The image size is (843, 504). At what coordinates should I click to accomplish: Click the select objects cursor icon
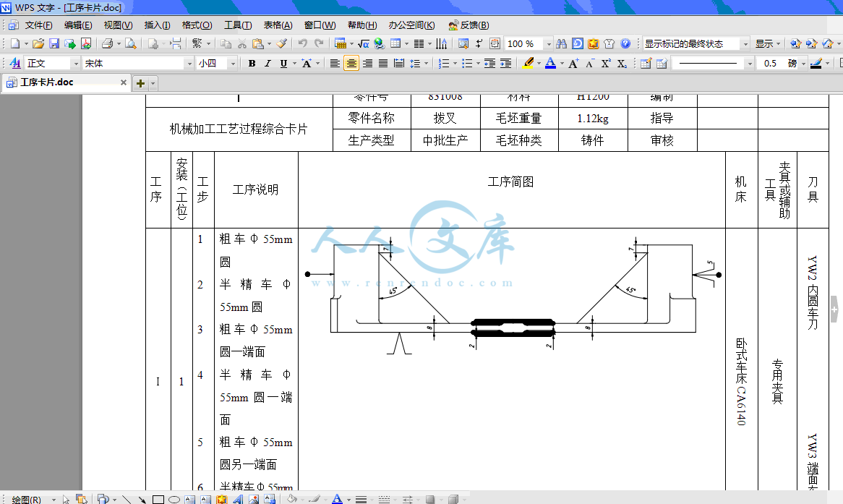[66, 499]
